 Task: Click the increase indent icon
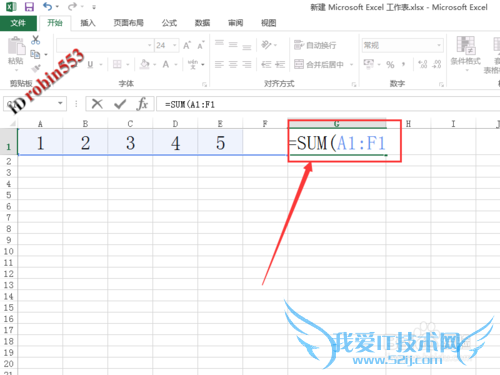point(280,64)
